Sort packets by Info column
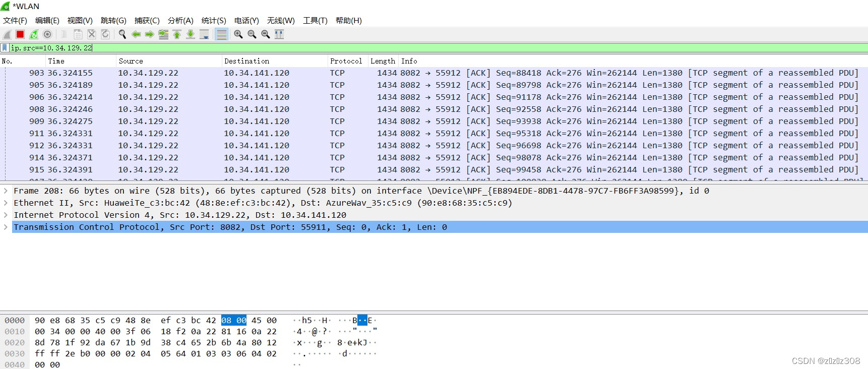This screenshot has width=868, height=369. 633,61
